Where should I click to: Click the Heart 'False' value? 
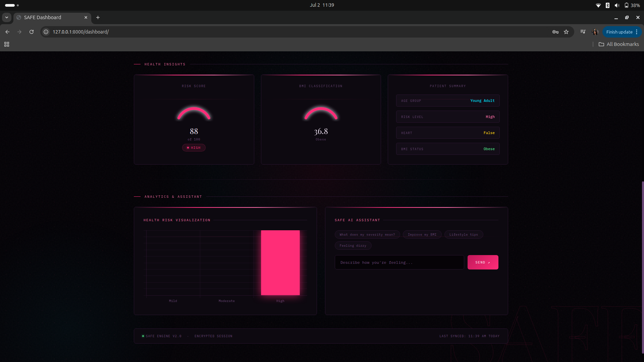[489, 133]
